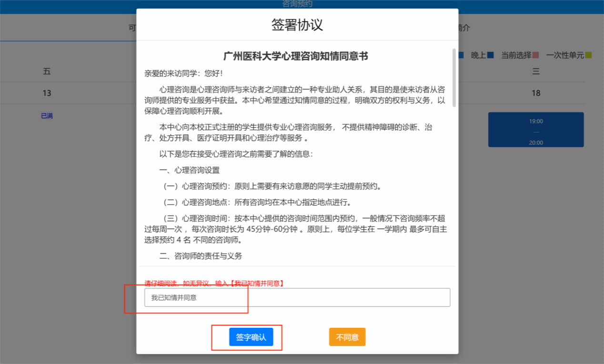This screenshot has height=364, width=604.
Task: Click the 签字确认 confirm button
Action: [251, 337]
